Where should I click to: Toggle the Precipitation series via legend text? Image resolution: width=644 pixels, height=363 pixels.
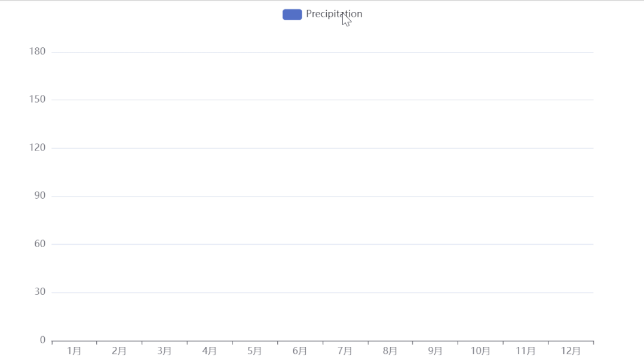pyautogui.click(x=334, y=14)
